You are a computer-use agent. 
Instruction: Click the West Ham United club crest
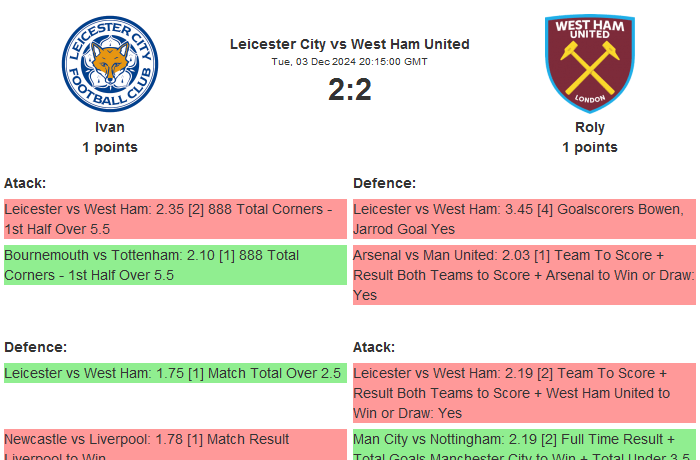click(x=589, y=64)
